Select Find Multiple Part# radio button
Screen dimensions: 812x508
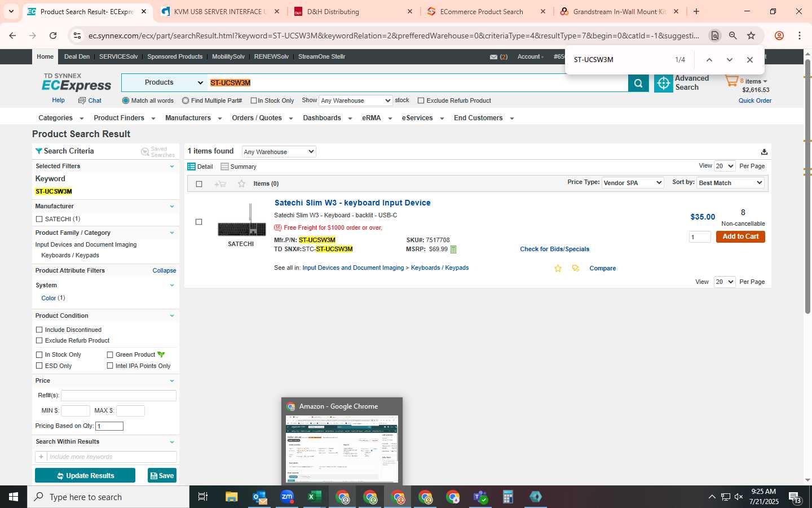[x=186, y=100]
